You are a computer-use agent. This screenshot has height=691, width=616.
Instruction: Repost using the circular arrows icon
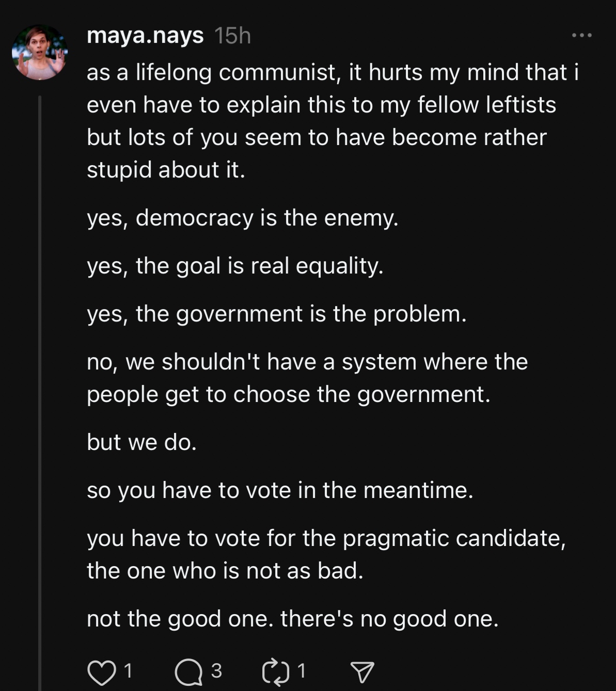pos(276,672)
